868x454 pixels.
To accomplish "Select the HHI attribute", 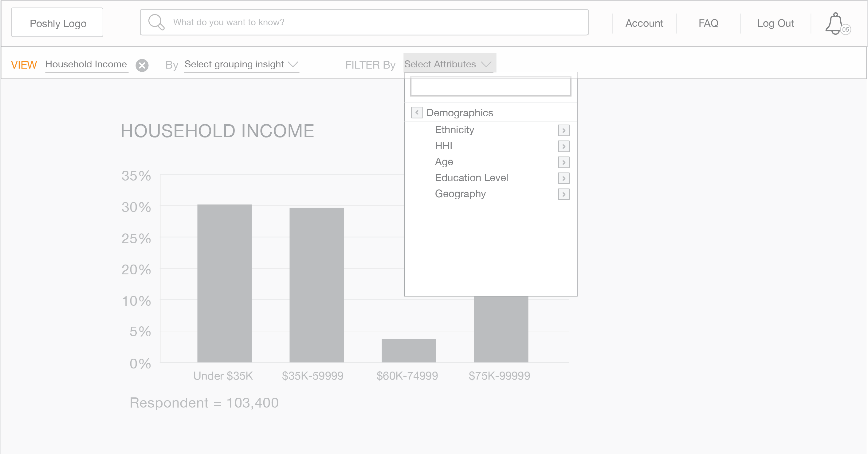I will click(x=443, y=146).
